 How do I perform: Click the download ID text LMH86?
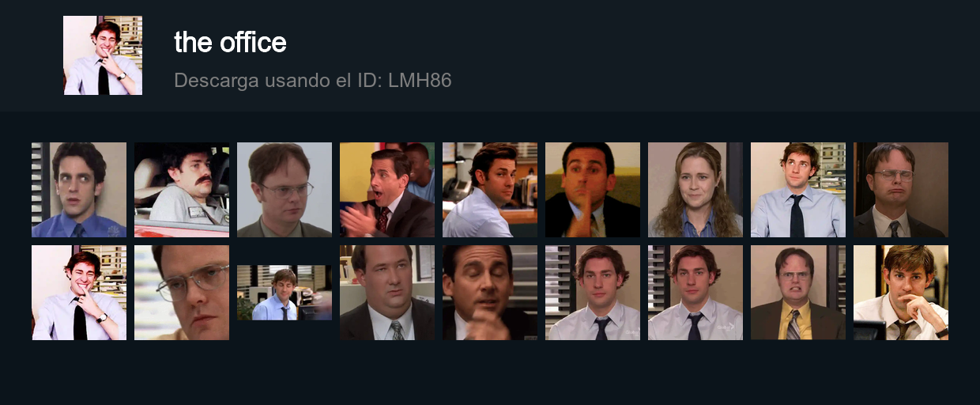click(x=420, y=80)
